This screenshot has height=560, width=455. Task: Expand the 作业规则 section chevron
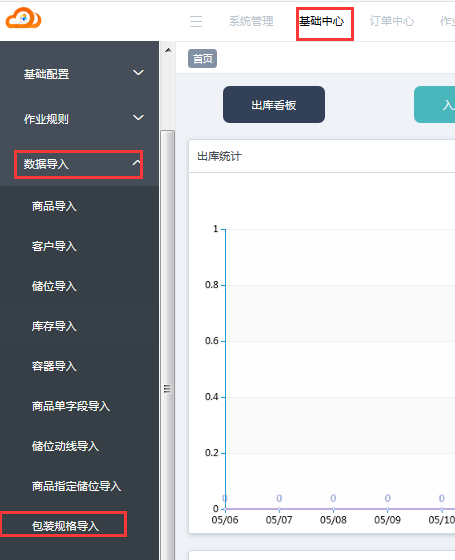(138, 118)
